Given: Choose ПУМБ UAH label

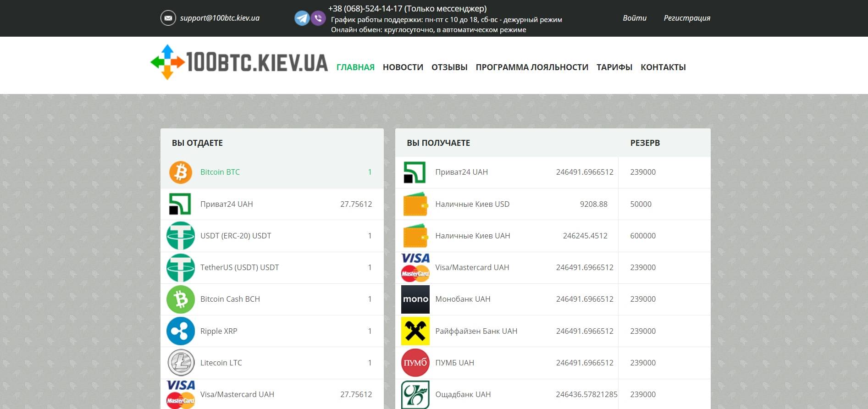Looking at the screenshot, I should pyautogui.click(x=455, y=363).
